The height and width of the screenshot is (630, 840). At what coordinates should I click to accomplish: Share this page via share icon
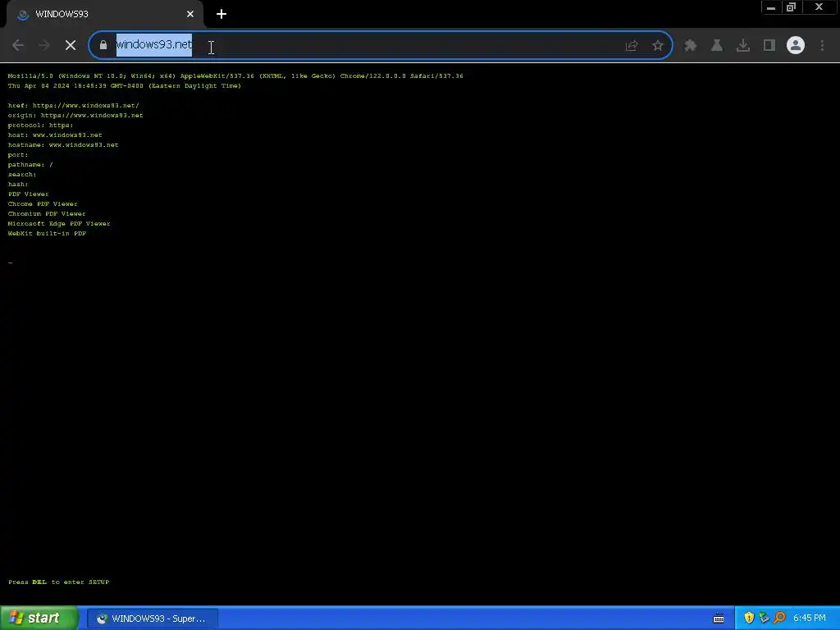[x=632, y=46]
